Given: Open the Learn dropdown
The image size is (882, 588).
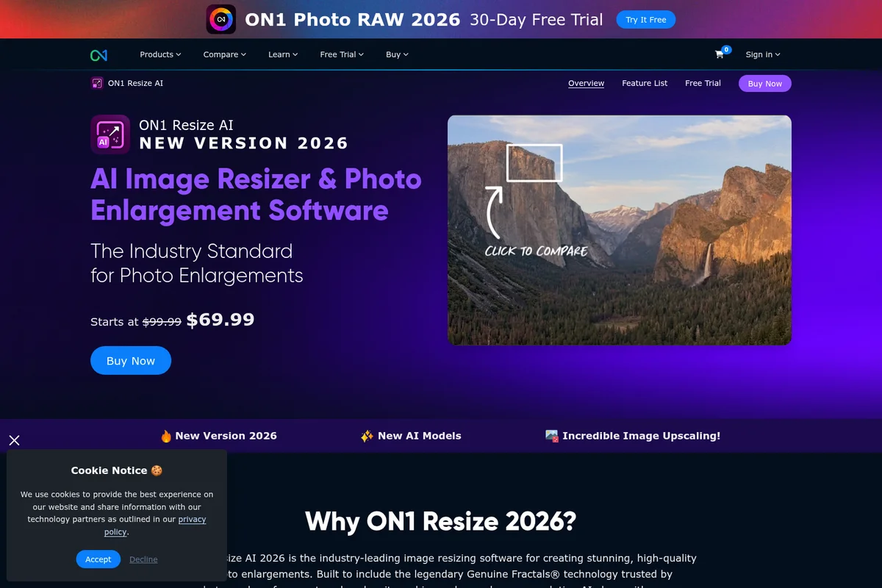Looking at the screenshot, I should pyautogui.click(x=283, y=54).
